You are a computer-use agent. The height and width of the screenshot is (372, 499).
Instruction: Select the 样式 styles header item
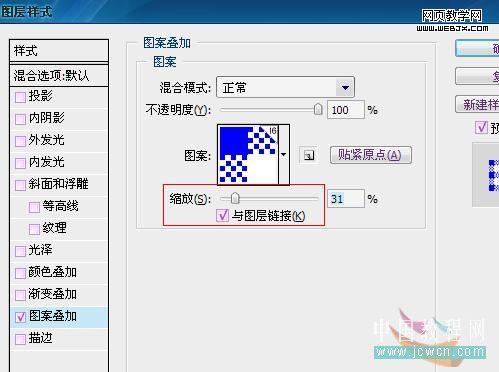point(59,51)
